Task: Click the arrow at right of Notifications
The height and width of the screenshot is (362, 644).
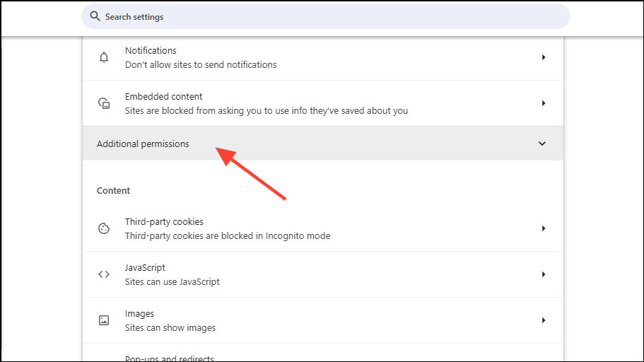Action: click(x=544, y=57)
